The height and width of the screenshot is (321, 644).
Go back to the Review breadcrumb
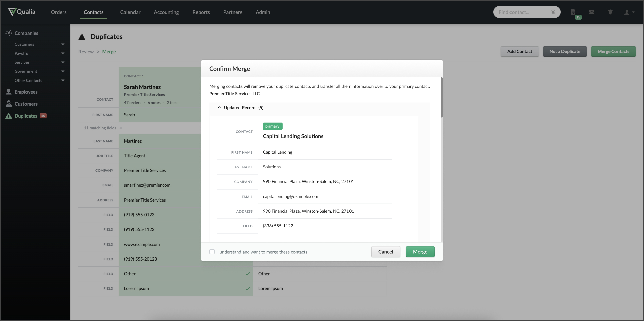click(86, 52)
